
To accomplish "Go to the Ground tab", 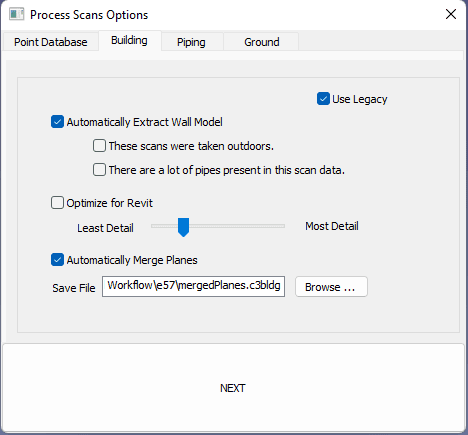I will [x=262, y=42].
